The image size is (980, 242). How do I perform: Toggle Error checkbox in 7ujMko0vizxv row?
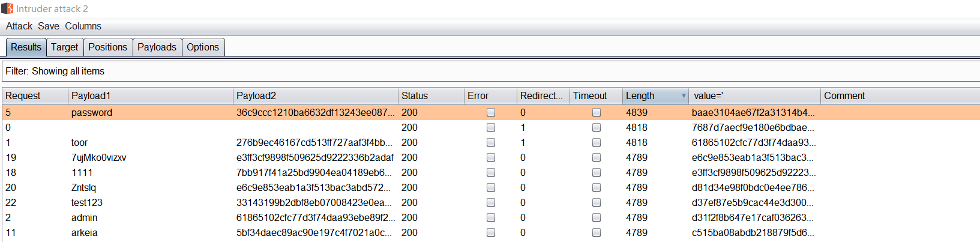(x=491, y=157)
